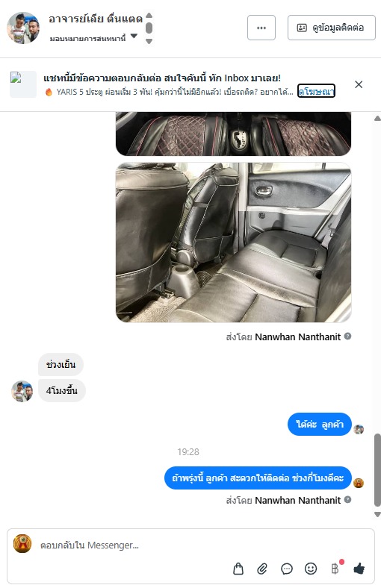Open the shopping bag icon in composer

pyautogui.click(x=238, y=569)
